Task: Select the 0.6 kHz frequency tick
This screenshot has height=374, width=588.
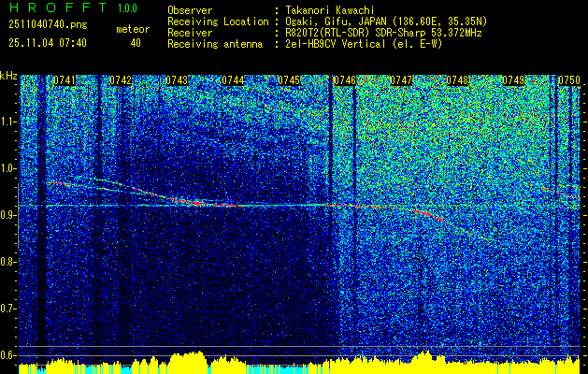Action: (8, 354)
